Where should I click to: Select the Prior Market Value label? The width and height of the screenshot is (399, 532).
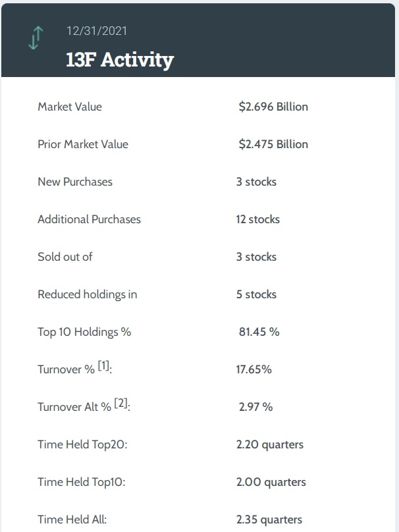point(83,144)
